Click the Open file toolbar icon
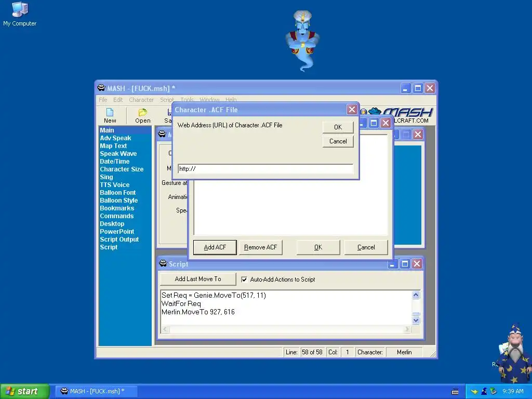532x399 pixels. pos(142,116)
